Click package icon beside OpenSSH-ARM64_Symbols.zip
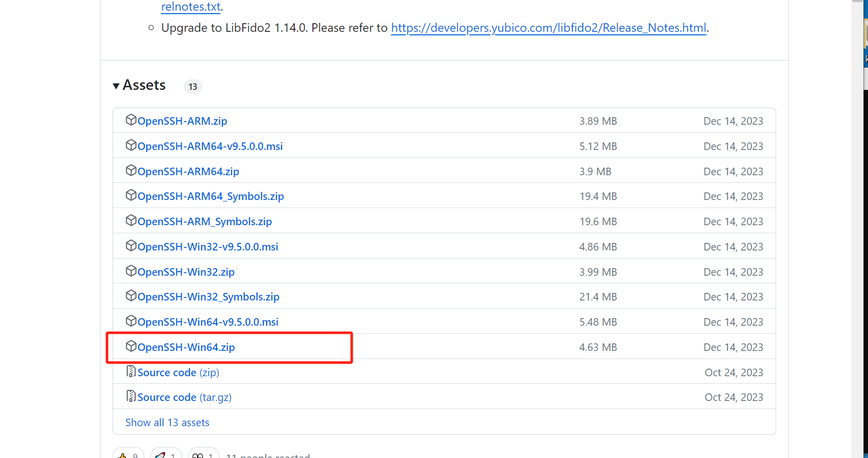The image size is (868, 458). point(131,195)
